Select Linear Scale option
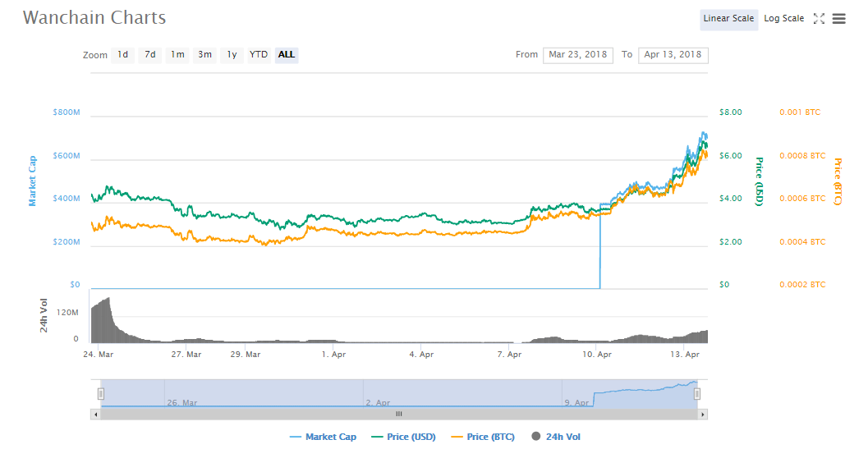Viewport: 868px width, 449px height. pos(728,19)
